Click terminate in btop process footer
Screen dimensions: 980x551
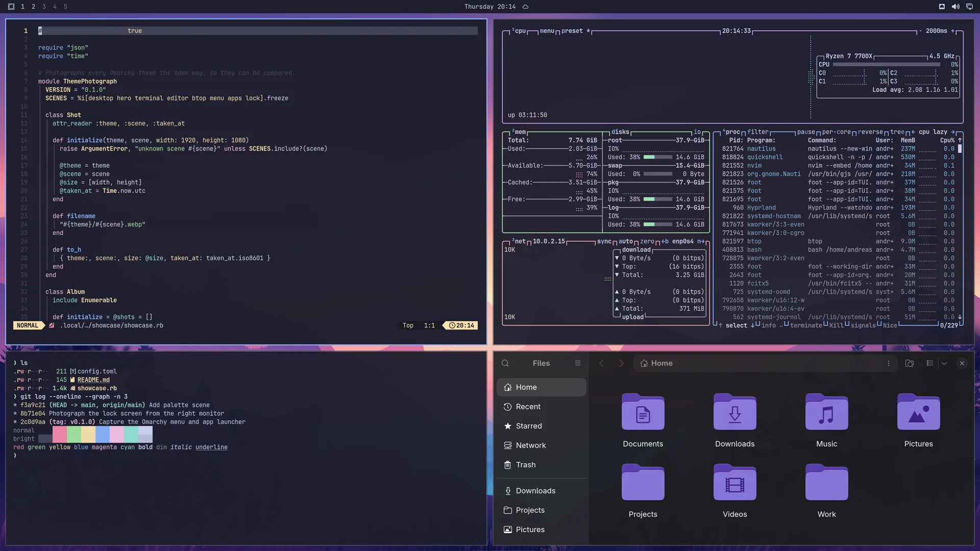click(806, 325)
